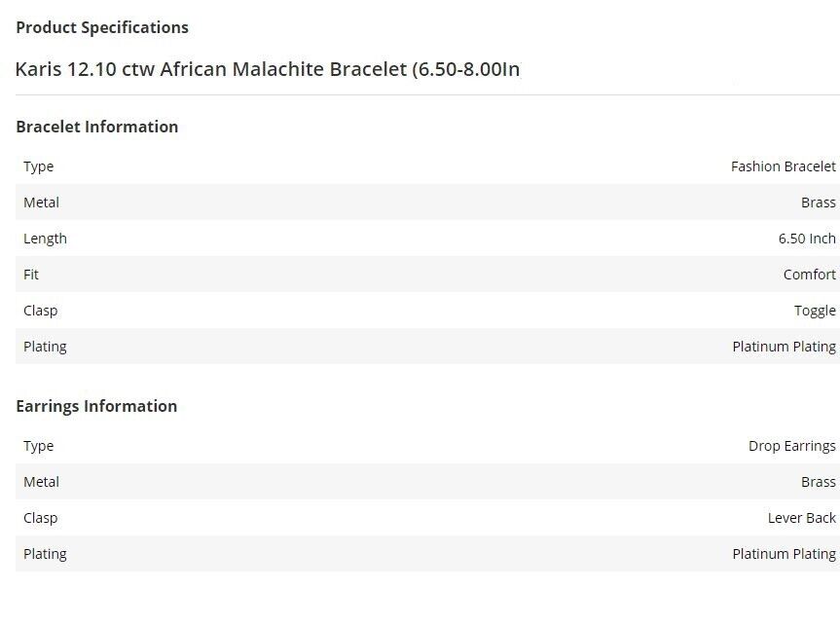The height and width of the screenshot is (626, 840).
Task: Select the Comfort fit value
Action: [809, 275]
